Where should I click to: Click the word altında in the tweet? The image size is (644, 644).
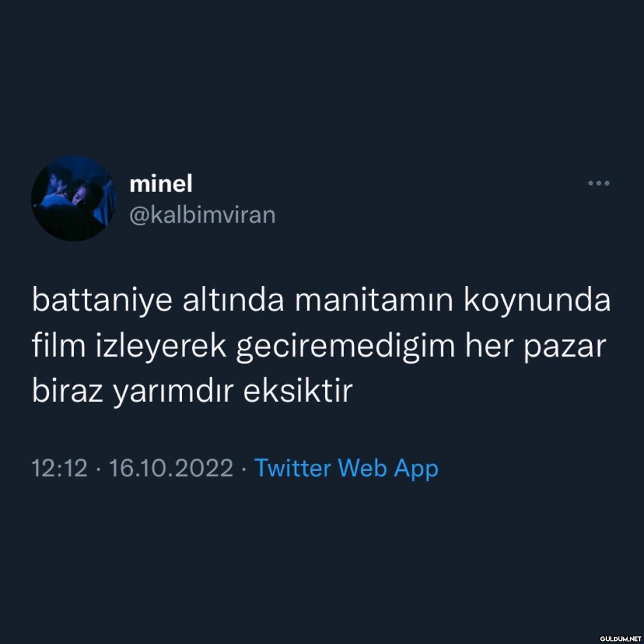233,300
